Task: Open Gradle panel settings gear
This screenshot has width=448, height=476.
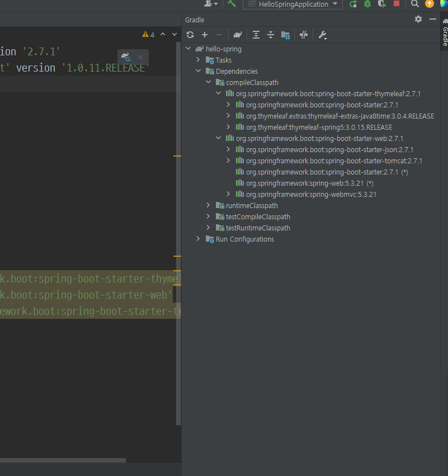Action: coord(418,19)
